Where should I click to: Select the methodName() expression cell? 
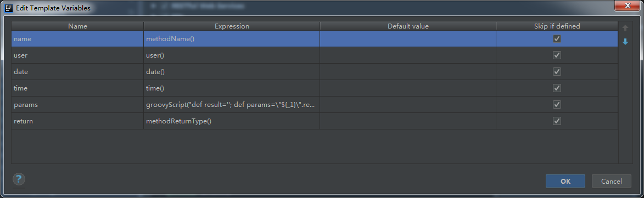[x=232, y=39]
